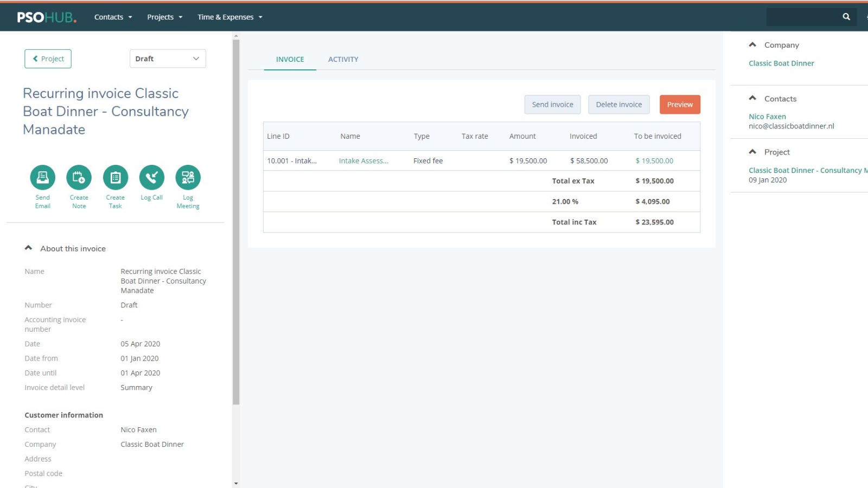Click inside the top search field
Screen dimensions: 868x488
point(803,17)
